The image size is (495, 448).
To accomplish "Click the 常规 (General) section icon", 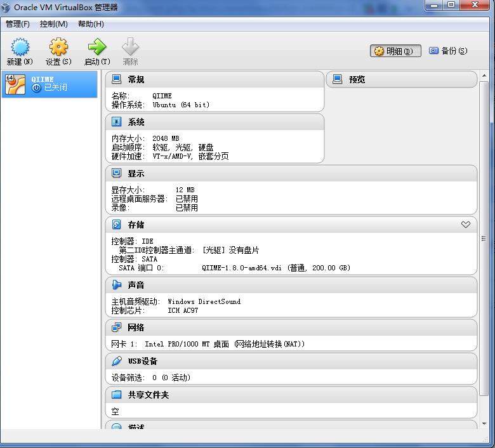I will click(117, 79).
